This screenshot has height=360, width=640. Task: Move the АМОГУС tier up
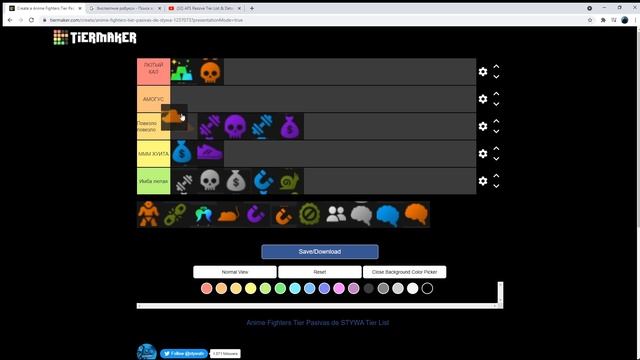496,94
